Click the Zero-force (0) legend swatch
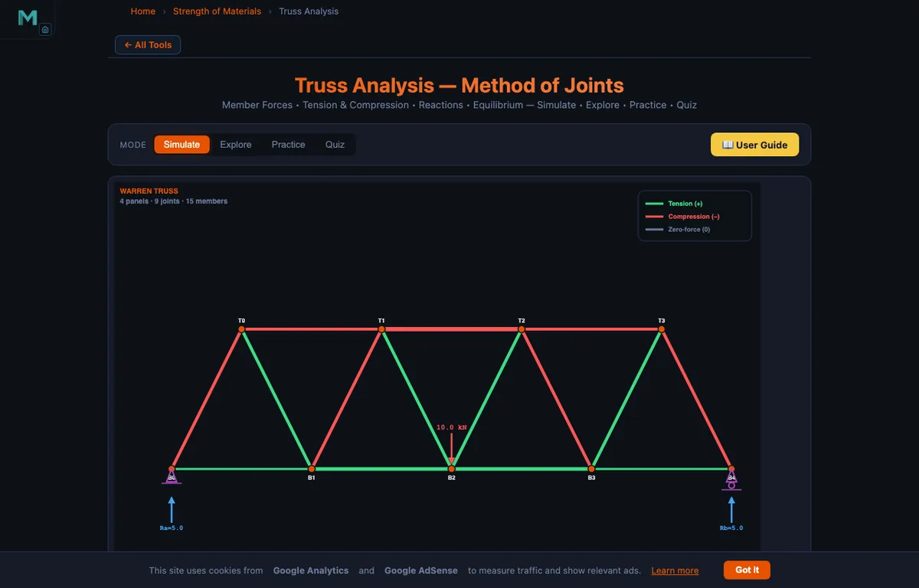919x588 pixels. coord(654,230)
